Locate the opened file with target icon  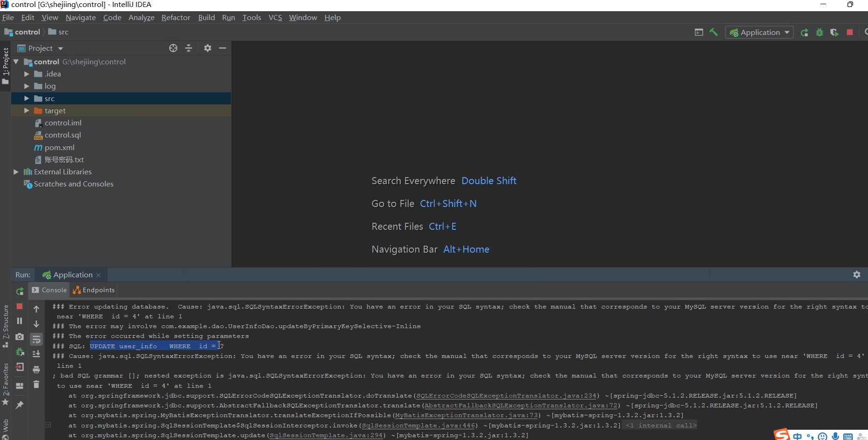(x=173, y=48)
